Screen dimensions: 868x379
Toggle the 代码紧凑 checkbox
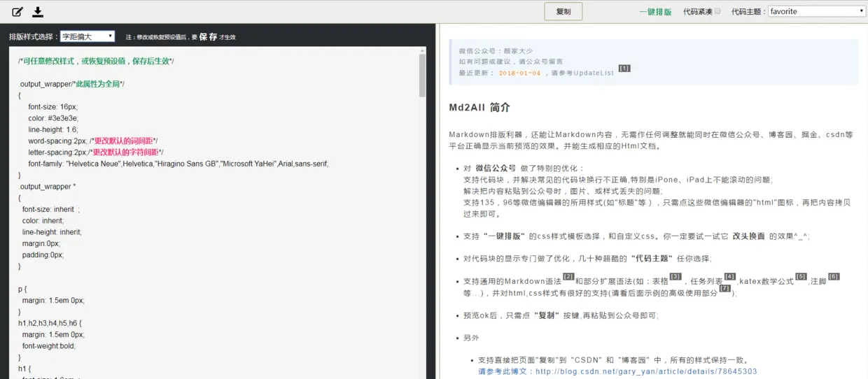717,11
